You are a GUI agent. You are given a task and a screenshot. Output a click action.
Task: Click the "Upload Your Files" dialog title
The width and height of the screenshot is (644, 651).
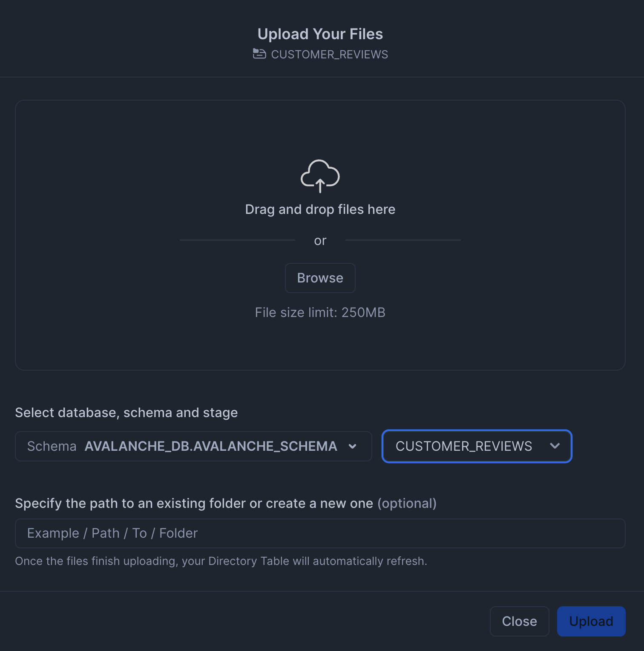(x=320, y=34)
